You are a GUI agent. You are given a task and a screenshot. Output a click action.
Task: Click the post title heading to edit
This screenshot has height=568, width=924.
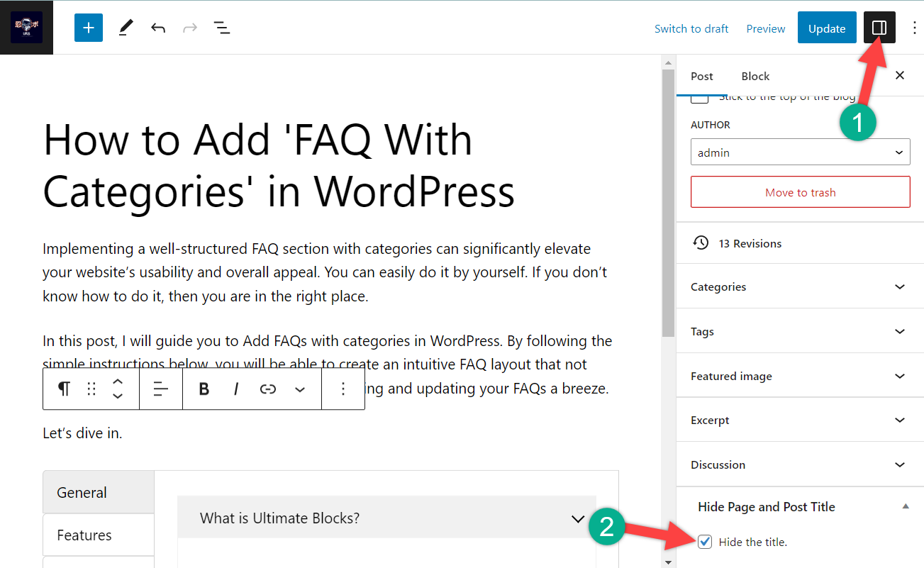(x=279, y=165)
